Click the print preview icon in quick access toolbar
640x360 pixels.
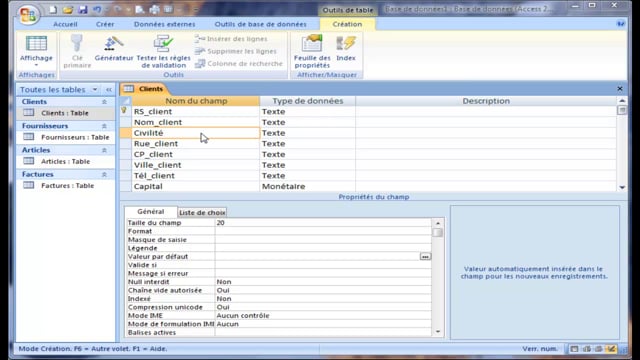click(140, 9)
